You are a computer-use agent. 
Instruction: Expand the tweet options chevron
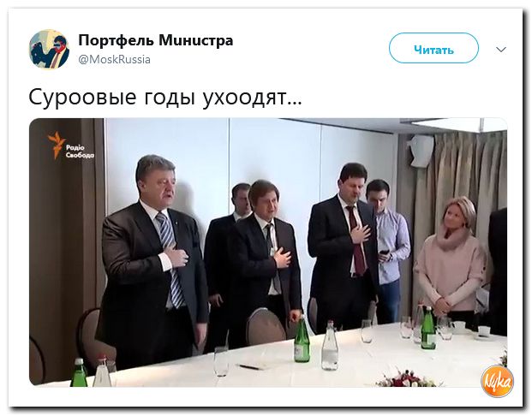(x=501, y=50)
